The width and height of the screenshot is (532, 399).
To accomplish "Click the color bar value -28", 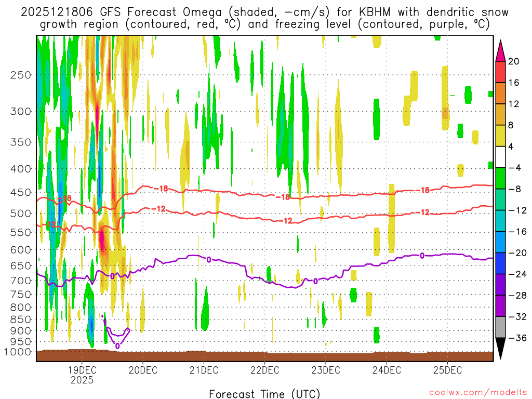I will 517,296.
